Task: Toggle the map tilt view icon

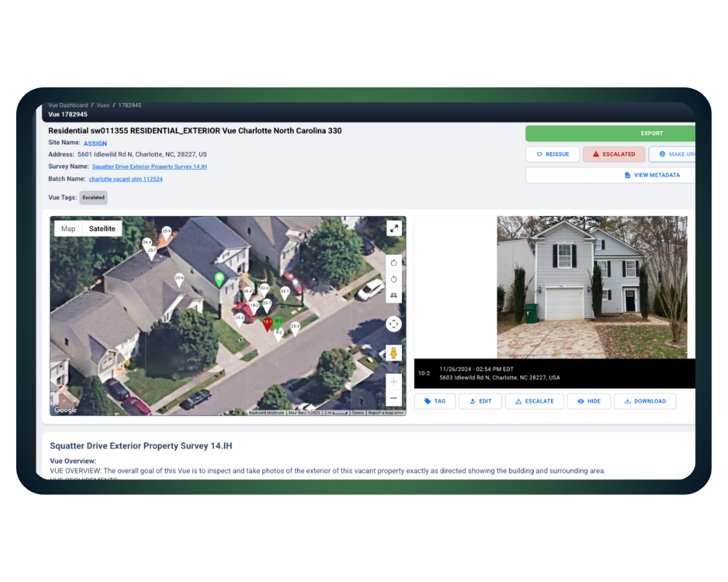Action: pos(394,295)
